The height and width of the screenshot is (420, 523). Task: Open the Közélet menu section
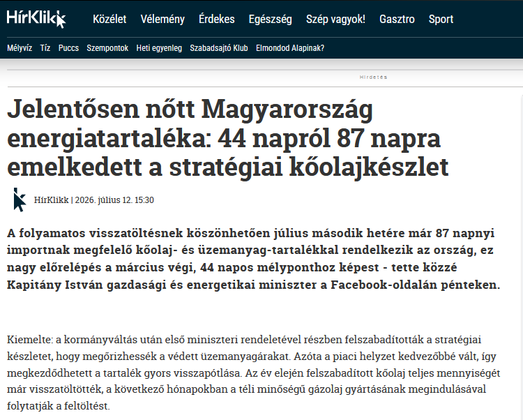pyautogui.click(x=109, y=19)
